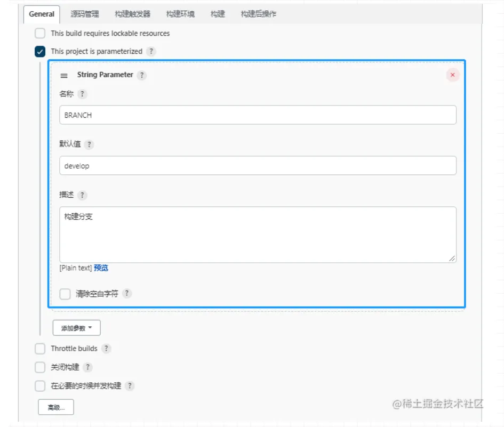Open the 构建后操作 tab
This screenshot has height=427, width=504.
[x=259, y=14]
